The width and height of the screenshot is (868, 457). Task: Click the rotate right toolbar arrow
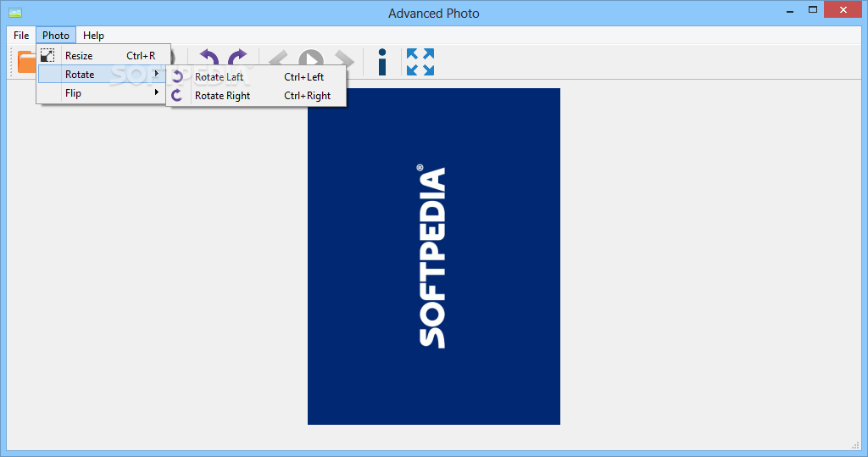[x=238, y=57]
